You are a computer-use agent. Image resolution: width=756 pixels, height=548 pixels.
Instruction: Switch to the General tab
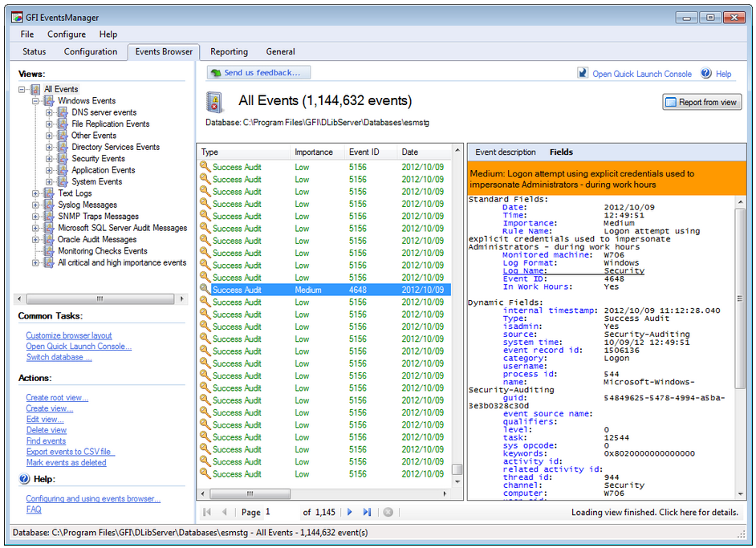click(281, 51)
